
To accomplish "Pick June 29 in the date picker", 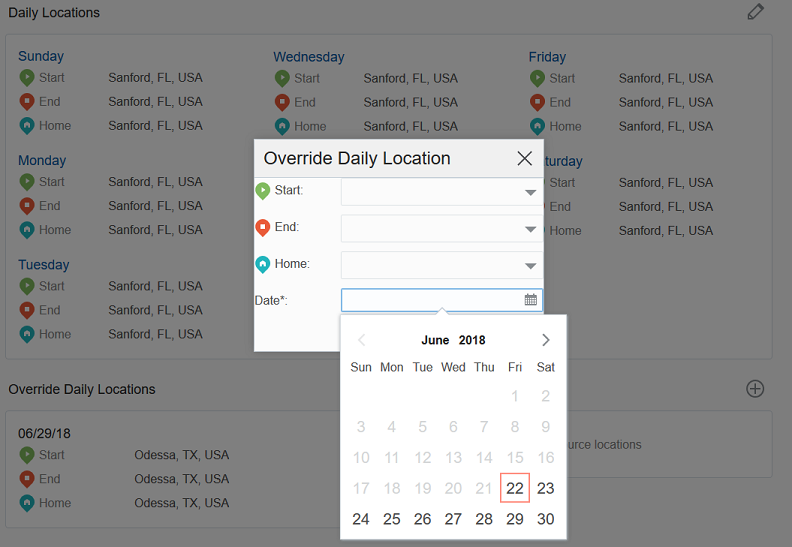I will point(515,519).
